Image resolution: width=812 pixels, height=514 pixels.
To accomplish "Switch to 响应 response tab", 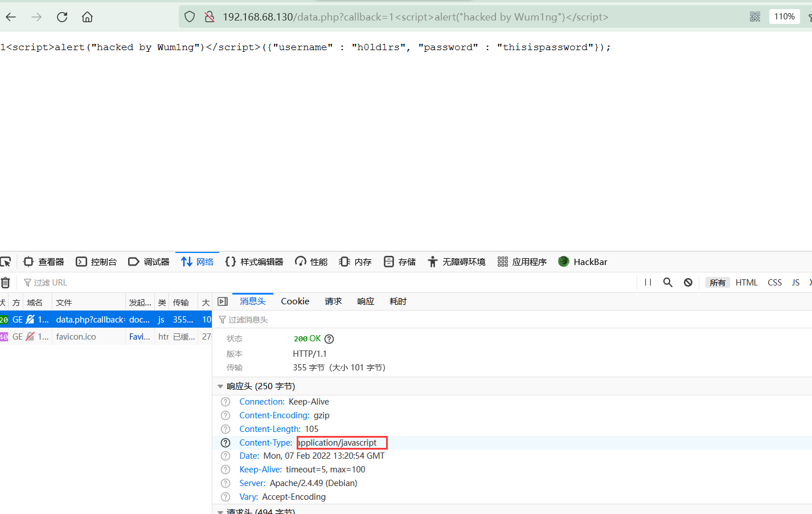I will (x=366, y=301).
